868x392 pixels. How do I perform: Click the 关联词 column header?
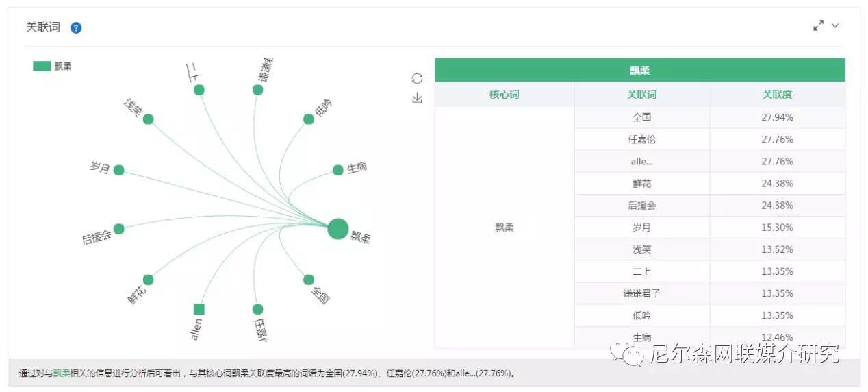coord(641,95)
